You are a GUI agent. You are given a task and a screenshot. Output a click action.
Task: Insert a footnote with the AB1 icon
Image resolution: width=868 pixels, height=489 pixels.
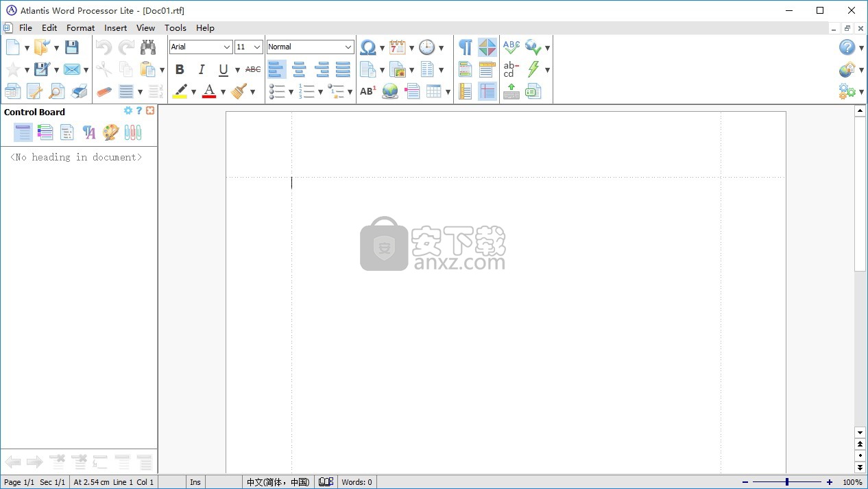tap(368, 91)
